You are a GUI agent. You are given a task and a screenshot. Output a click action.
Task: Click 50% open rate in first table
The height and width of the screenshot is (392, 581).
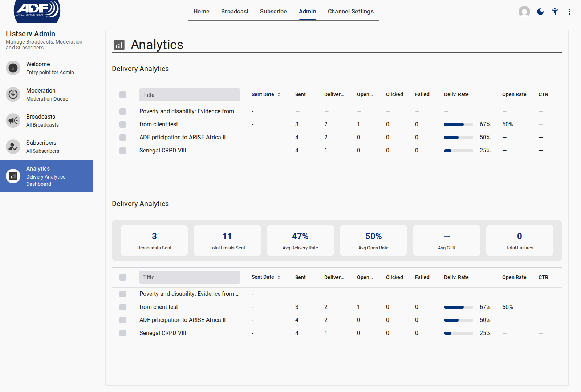(508, 124)
